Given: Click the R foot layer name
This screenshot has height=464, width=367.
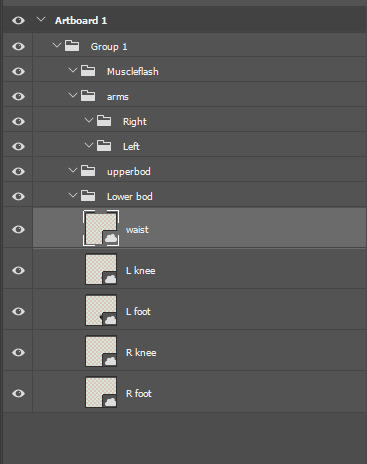Looking at the screenshot, I should pos(139,393).
